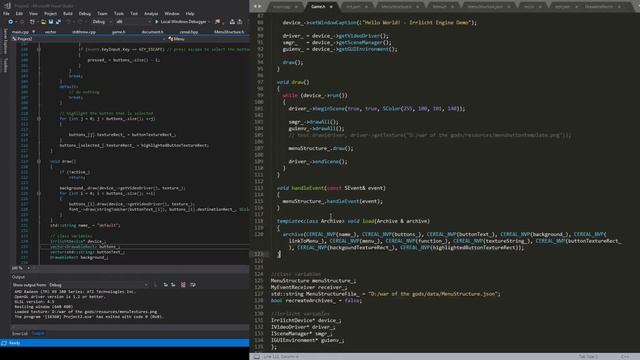The image size is (640, 360).
Task: Click the Navigate Forward toolbar icon
Action: point(22,22)
